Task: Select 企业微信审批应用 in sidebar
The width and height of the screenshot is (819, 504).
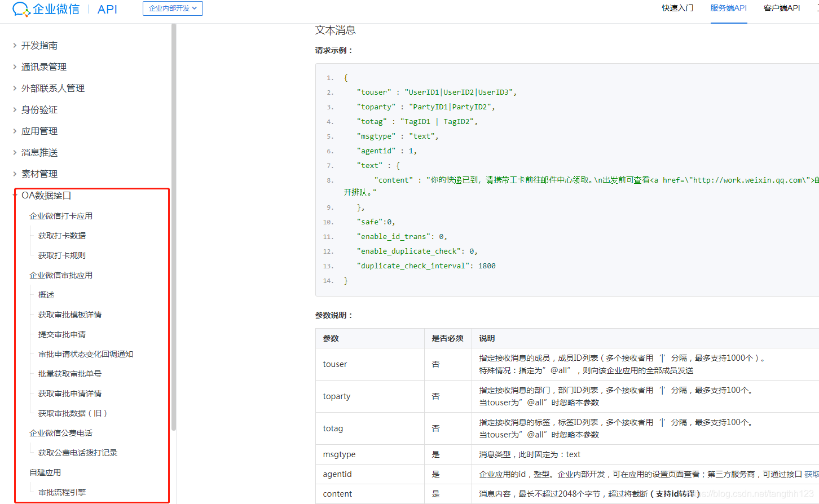Action: 61,275
